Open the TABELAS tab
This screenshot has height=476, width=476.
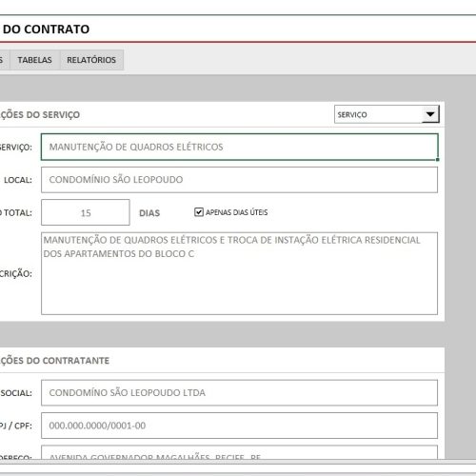pyautogui.click(x=35, y=60)
